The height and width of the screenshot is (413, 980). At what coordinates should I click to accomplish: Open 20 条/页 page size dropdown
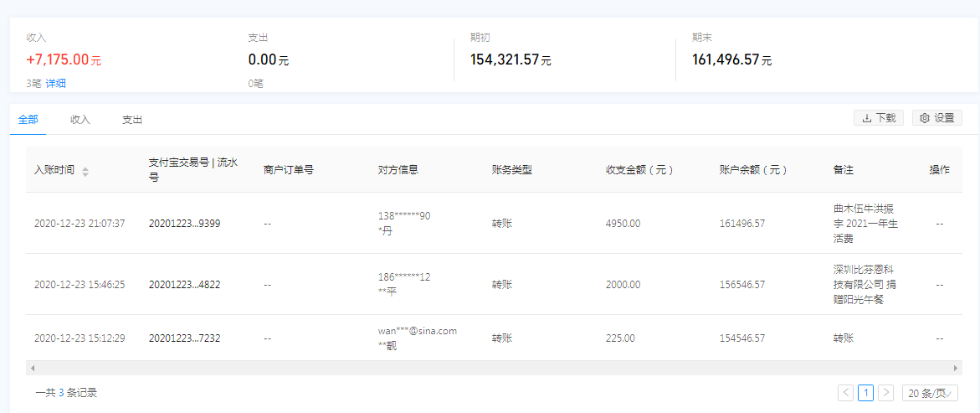(x=930, y=393)
